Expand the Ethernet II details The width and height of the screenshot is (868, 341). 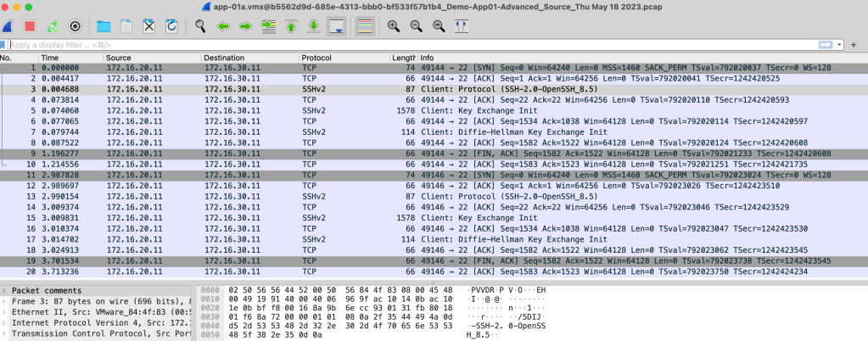(x=4, y=312)
